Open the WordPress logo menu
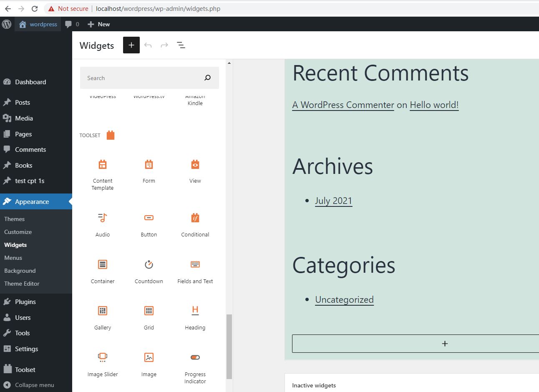539x392 pixels. [7, 24]
